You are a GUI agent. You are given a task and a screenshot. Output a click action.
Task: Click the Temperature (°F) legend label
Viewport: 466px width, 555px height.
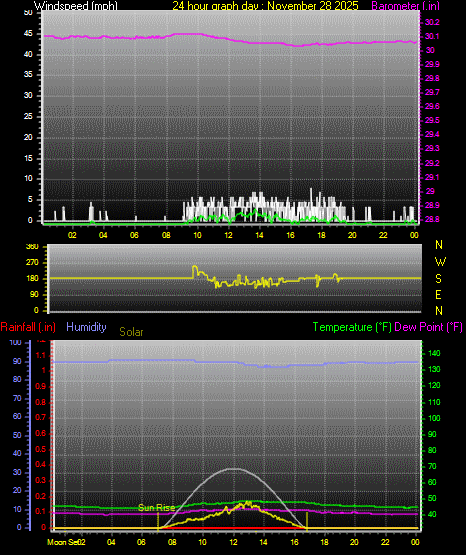pyautogui.click(x=352, y=327)
